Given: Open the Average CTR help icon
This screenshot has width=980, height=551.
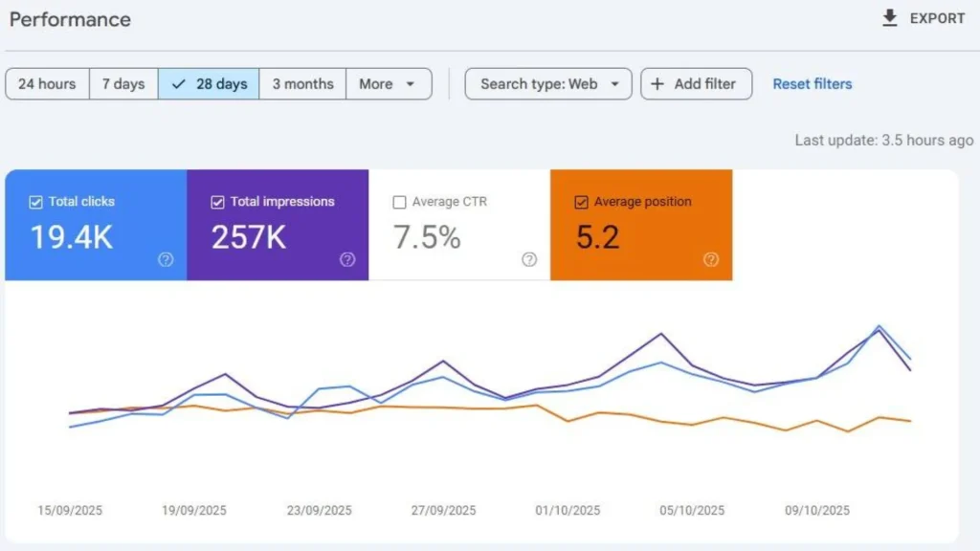Looking at the screenshot, I should coord(528,259).
